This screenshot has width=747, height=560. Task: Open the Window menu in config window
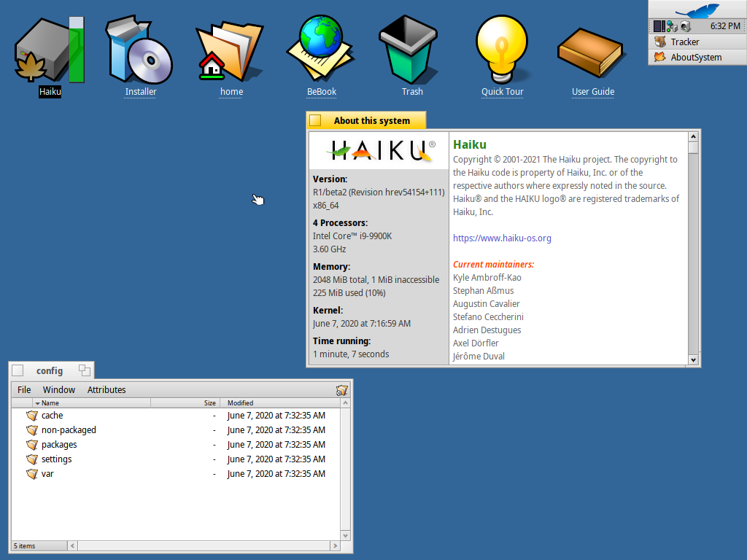pos(59,389)
